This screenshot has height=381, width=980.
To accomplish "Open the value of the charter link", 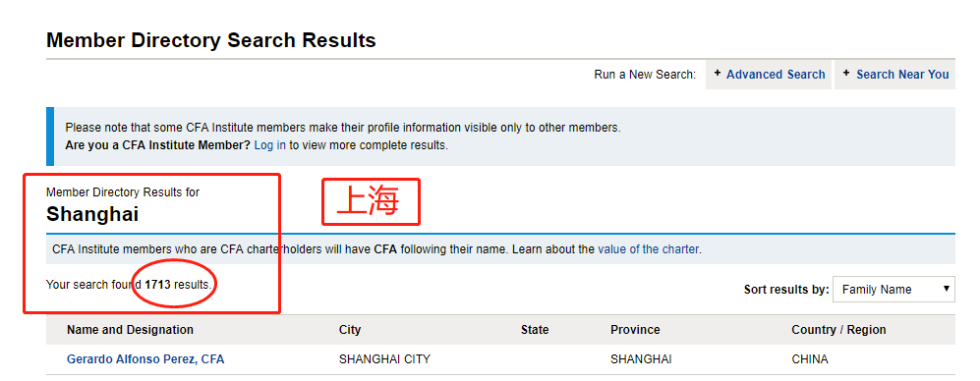I will pos(648,249).
